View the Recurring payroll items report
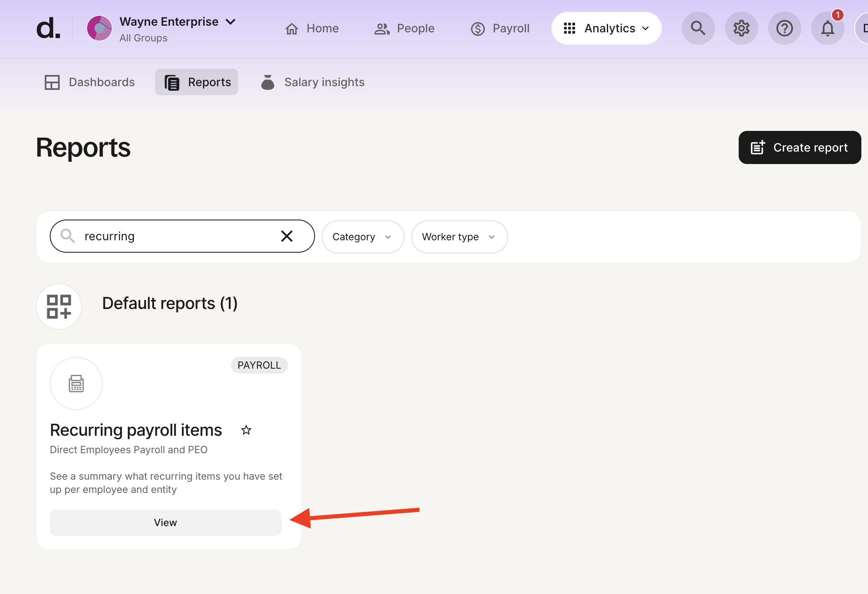Viewport: 868px width, 594px height. [x=165, y=523]
